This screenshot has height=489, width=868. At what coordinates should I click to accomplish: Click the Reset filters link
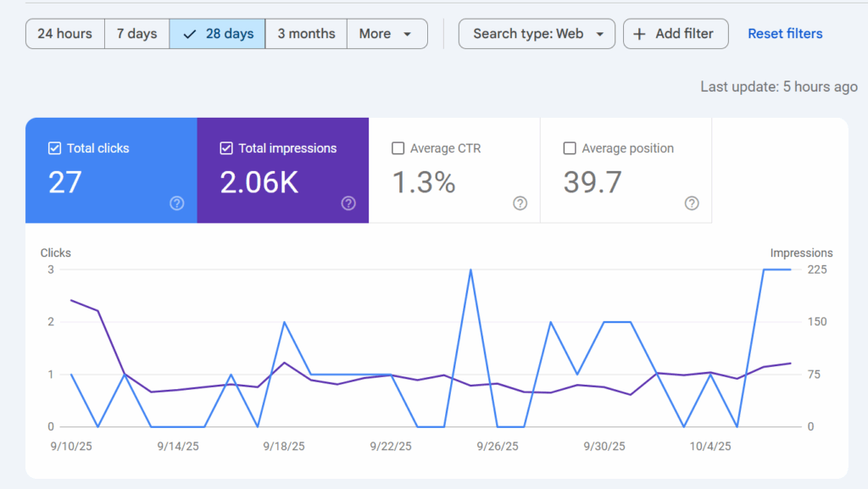click(785, 34)
